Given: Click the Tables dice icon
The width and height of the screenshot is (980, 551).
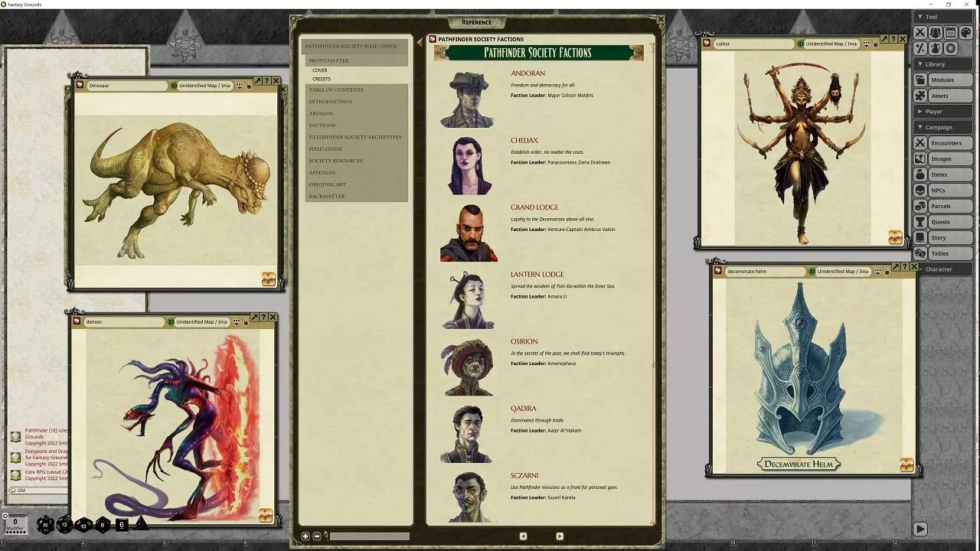Looking at the screenshot, I should click(x=920, y=254).
